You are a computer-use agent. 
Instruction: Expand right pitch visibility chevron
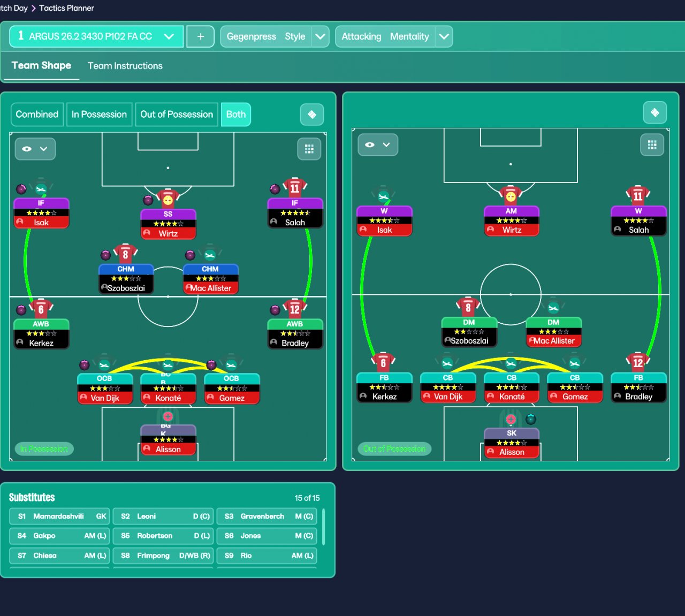pyautogui.click(x=386, y=145)
